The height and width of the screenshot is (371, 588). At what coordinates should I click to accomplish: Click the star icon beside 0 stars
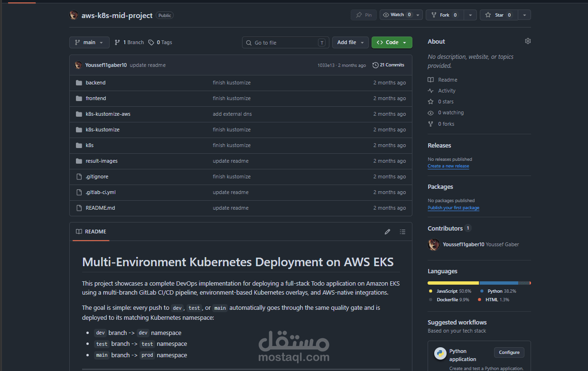tap(430, 102)
